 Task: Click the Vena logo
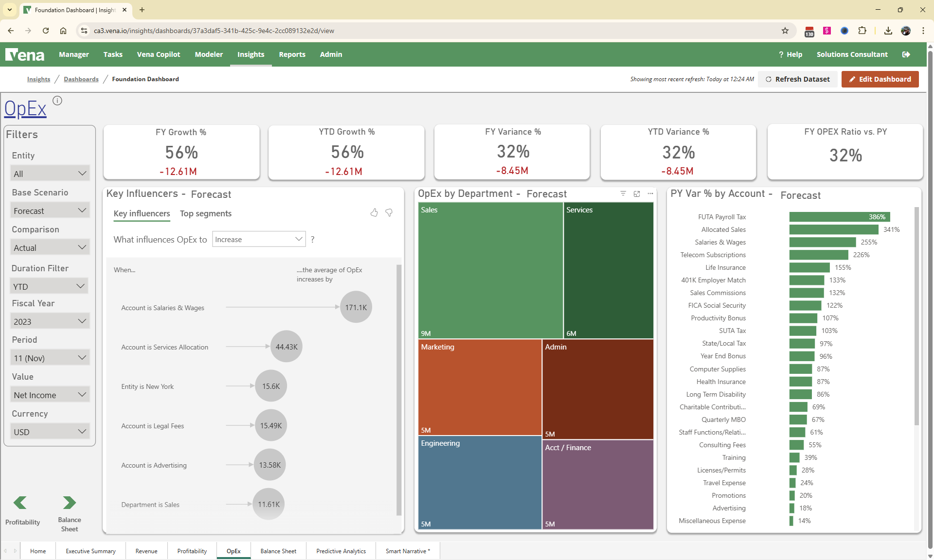pyautogui.click(x=25, y=54)
